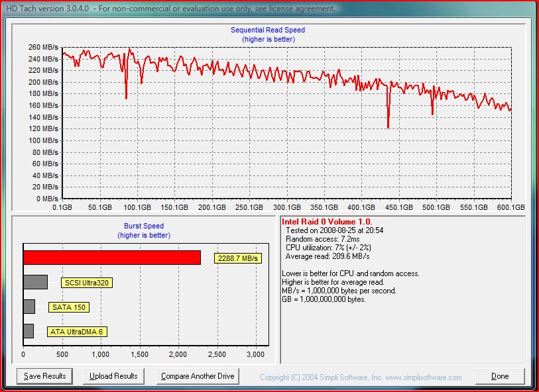This screenshot has width=539, height=392.
Task: Click Lower is better for CPU line
Action: pos(351,273)
